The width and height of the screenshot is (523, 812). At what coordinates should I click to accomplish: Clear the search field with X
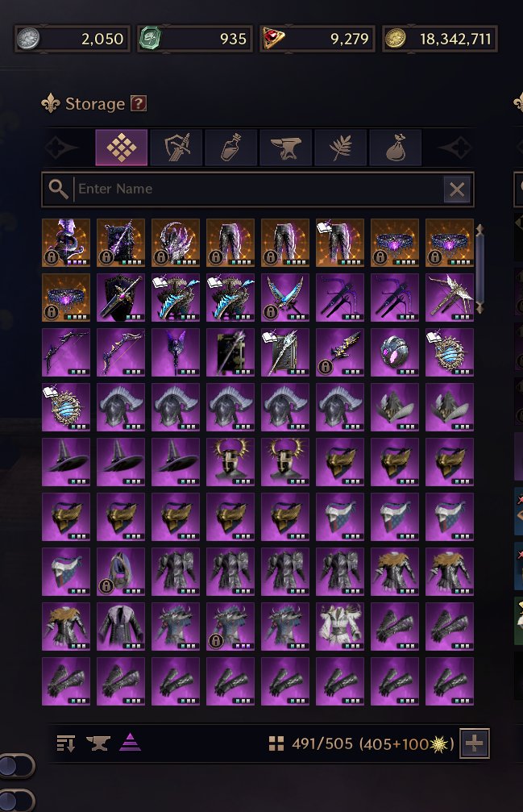(x=457, y=189)
